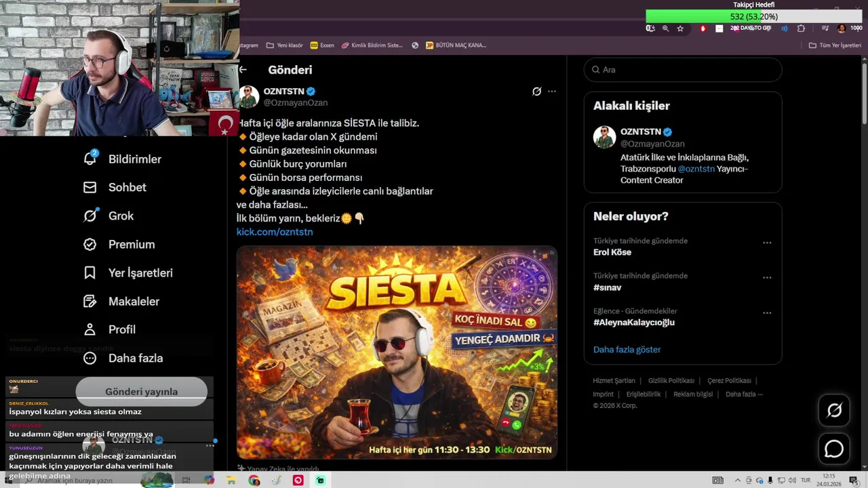
Task: Open OZNTSTN avatar on the post
Action: (248, 96)
